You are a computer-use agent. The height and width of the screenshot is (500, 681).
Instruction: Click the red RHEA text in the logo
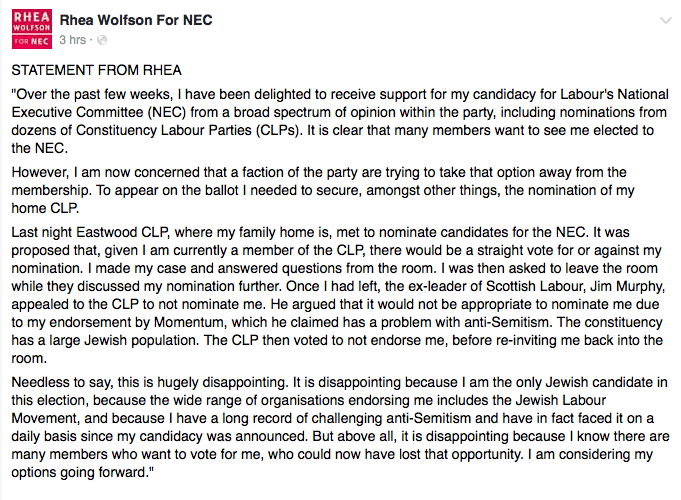(32, 17)
